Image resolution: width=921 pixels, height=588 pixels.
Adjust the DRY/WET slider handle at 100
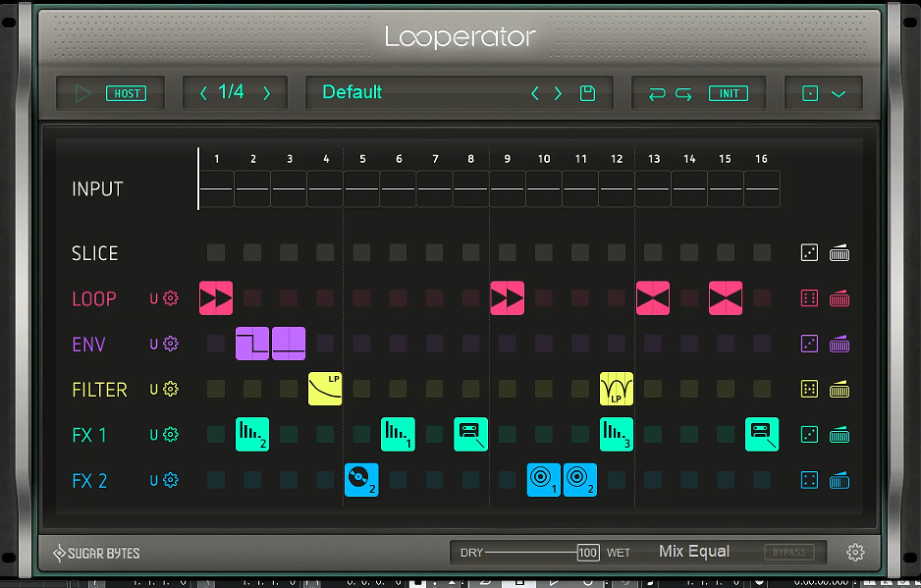pyautogui.click(x=588, y=552)
